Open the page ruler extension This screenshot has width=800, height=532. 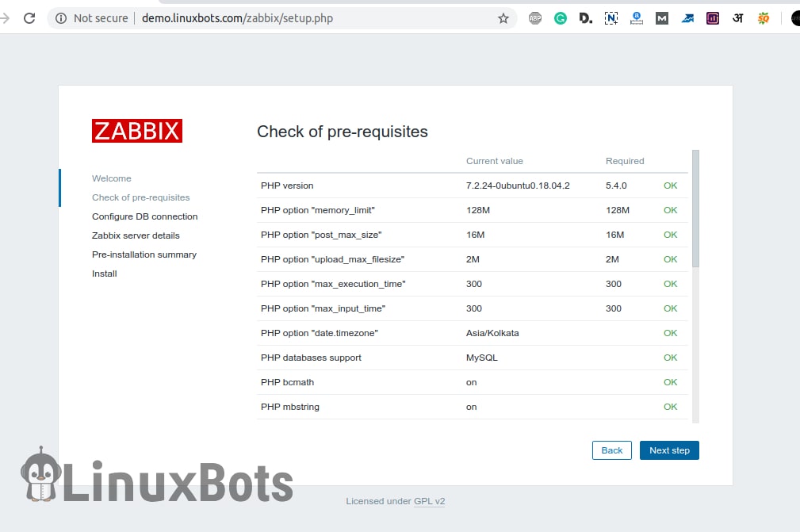637,17
